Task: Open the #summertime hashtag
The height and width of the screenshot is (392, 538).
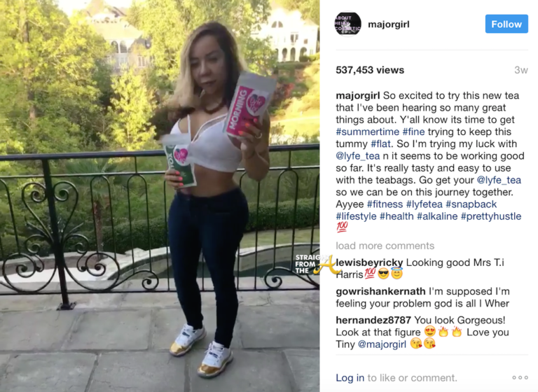Action: pyautogui.click(x=368, y=132)
